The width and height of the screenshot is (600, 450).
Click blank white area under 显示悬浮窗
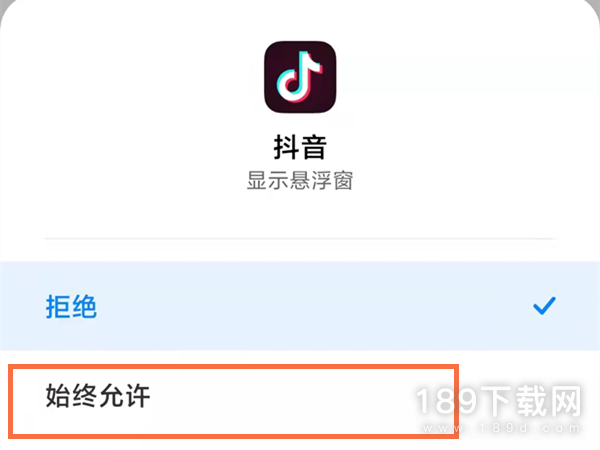point(300,214)
